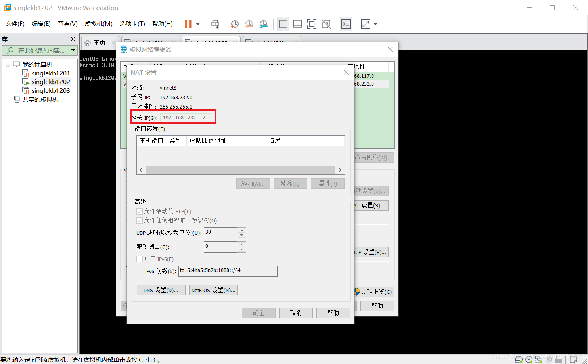Open stretch display dropdown arrow

pyautogui.click(x=375, y=24)
